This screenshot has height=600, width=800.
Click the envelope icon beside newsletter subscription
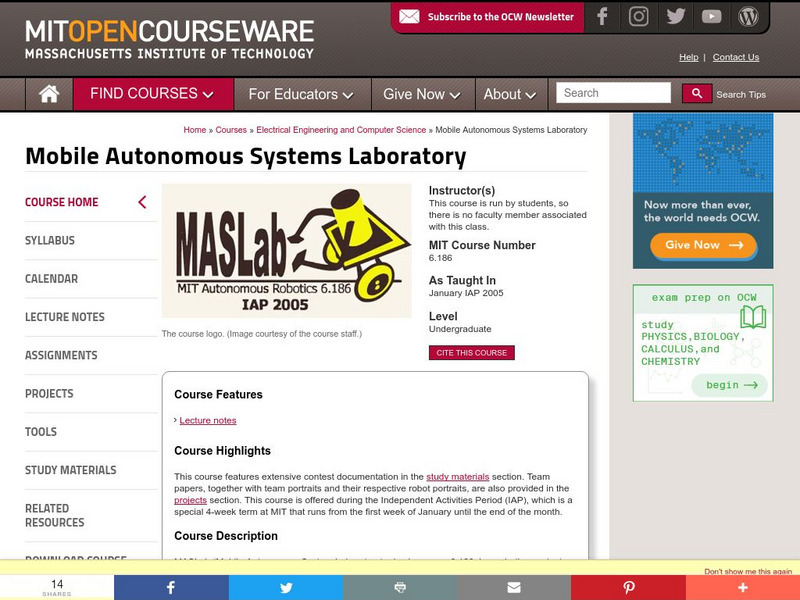409,17
